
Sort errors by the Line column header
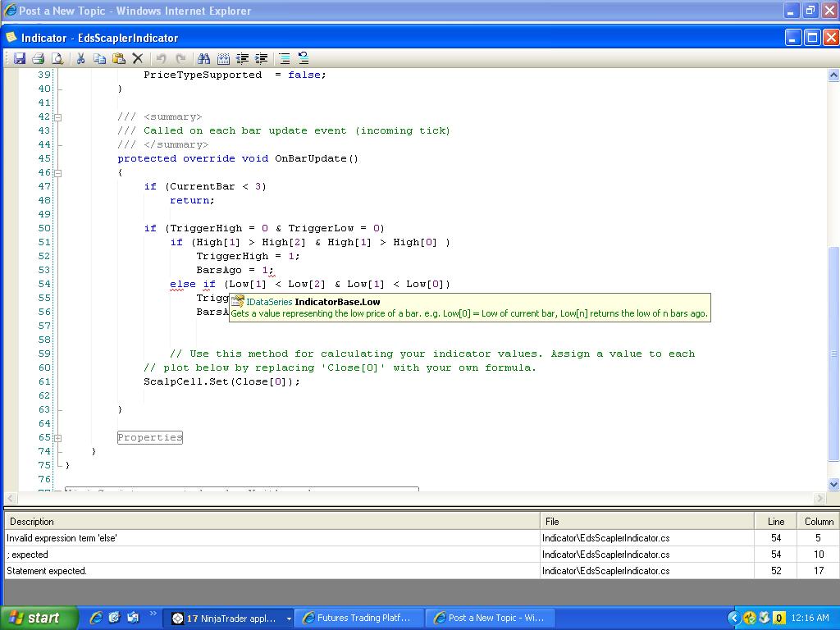tap(775, 521)
